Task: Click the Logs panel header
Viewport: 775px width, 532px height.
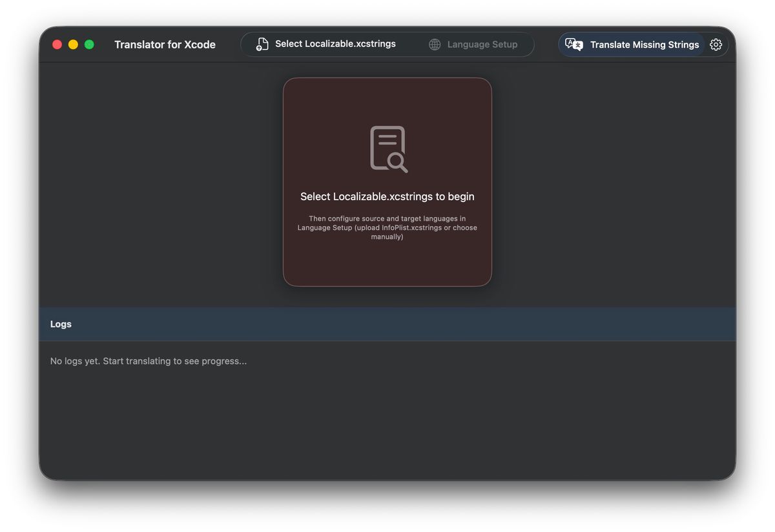Action: [x=387, y=324]
